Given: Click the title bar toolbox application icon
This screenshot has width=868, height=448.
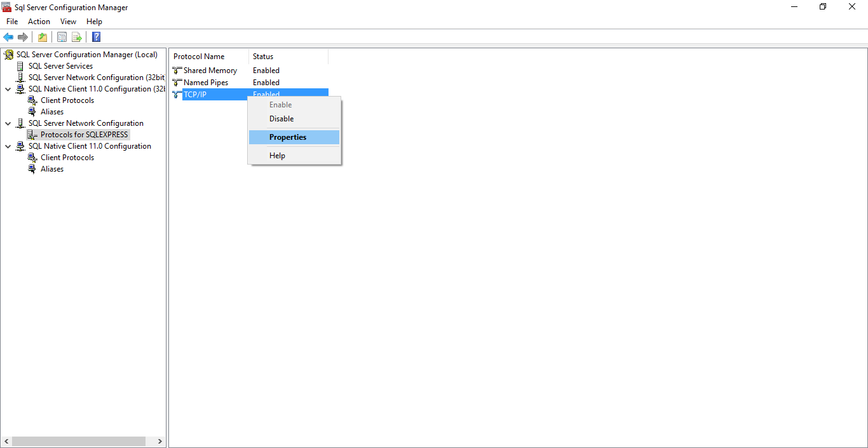Looking at the screenshot, I should (6, 8).
